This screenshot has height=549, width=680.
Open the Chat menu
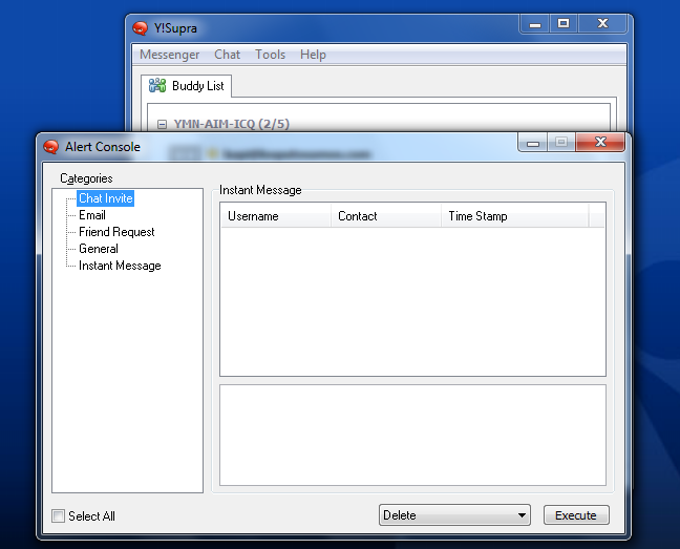coord(227,55)
